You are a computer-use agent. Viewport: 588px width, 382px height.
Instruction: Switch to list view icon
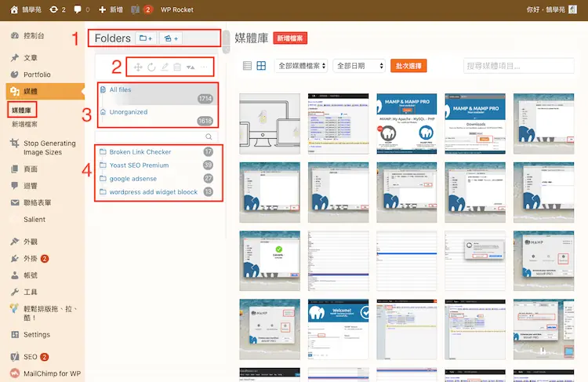(x=247, y=66)
